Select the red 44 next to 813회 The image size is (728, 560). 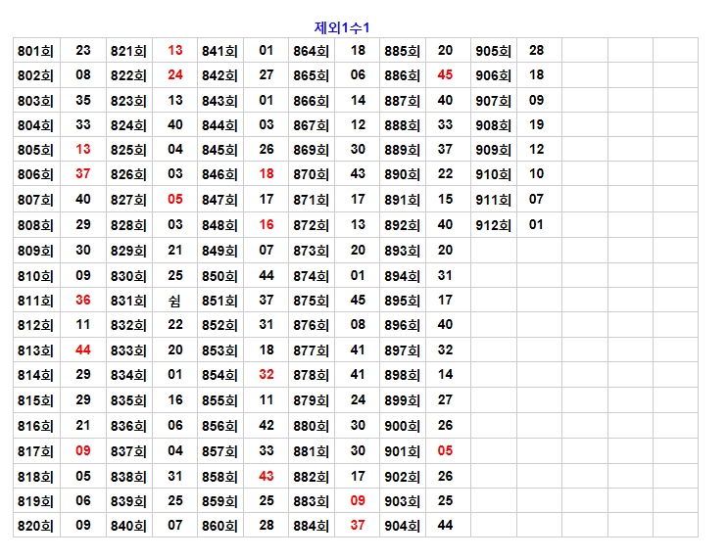83,350
